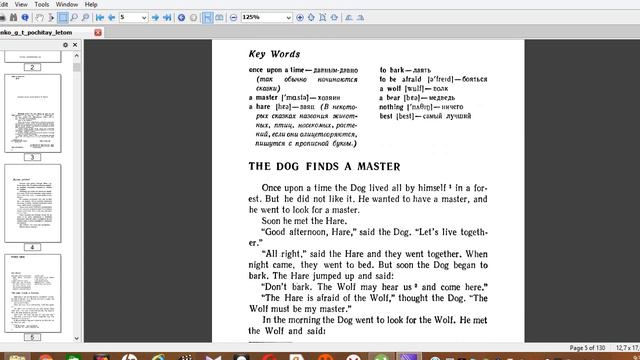
Task: Click the blue Back navigation button
Action: 182,18
